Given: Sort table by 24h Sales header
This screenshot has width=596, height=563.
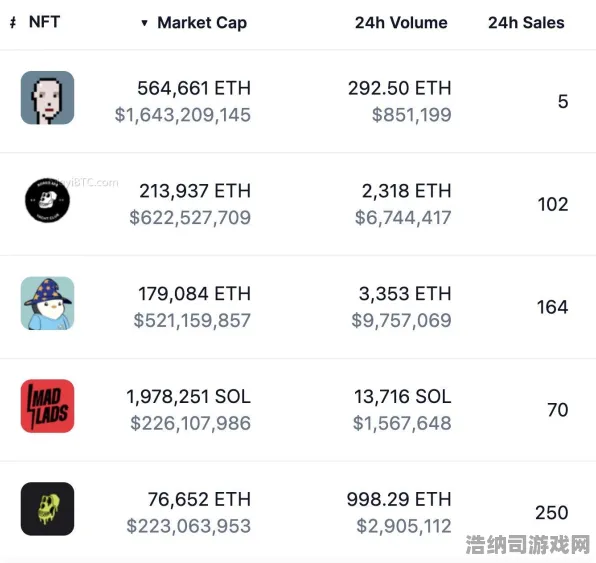Looking at the screenshot, I should pyautogui.click(x=526, y=23).
